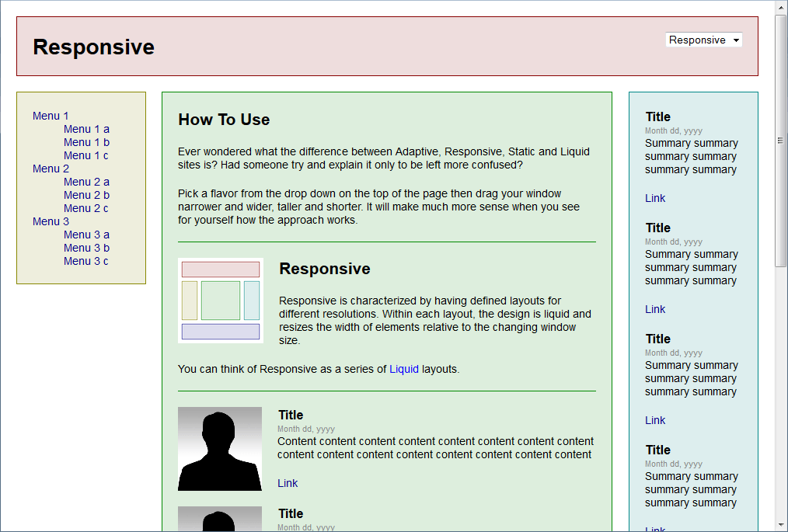Click the vertical scrollbar thumb
Screen dimensions: 788x532
click(x=780, y=141)
